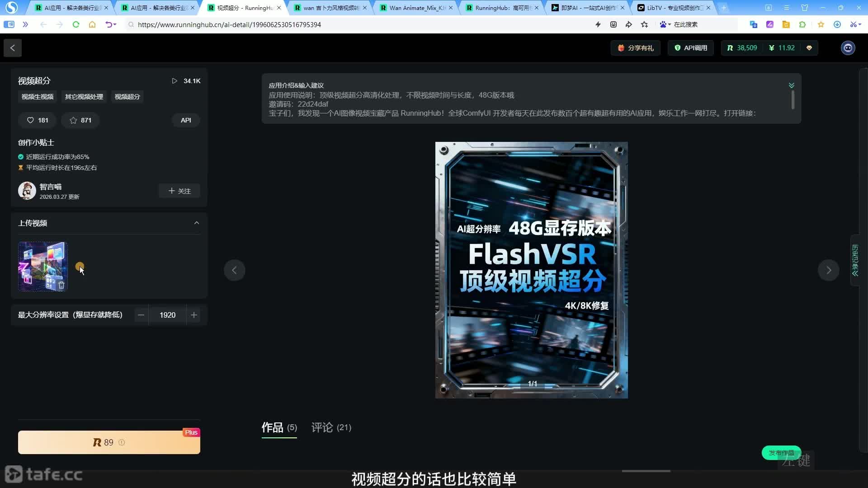Reload the page with refresh icon
This screenshot has width=868, height=488.
pos(76,24)
